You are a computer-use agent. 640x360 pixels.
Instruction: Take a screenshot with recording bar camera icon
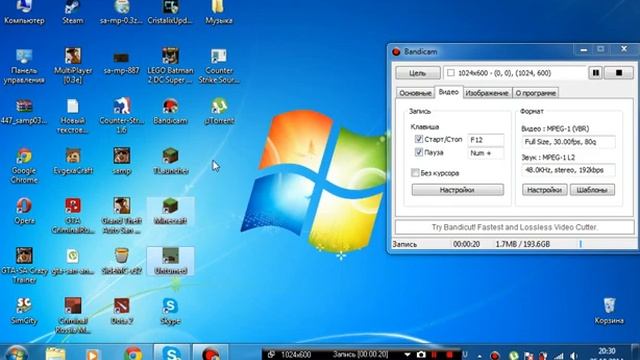[x=421, y=355]
